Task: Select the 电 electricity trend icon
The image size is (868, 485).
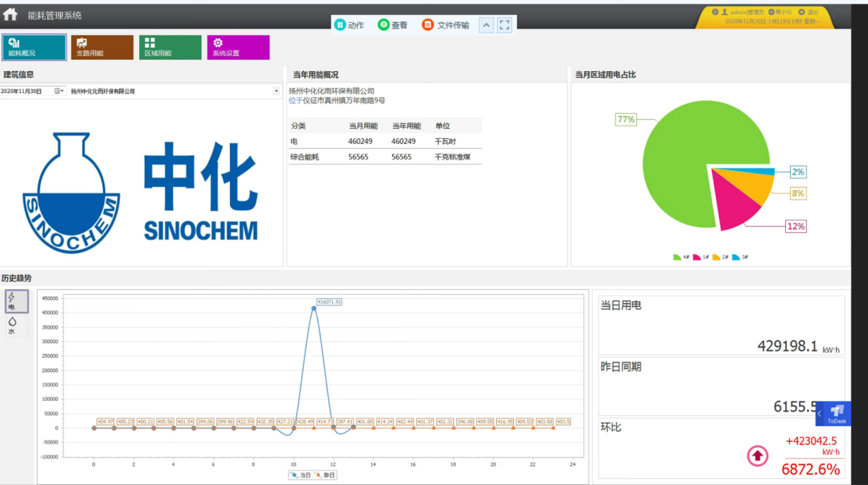Action: click(17, 301)
